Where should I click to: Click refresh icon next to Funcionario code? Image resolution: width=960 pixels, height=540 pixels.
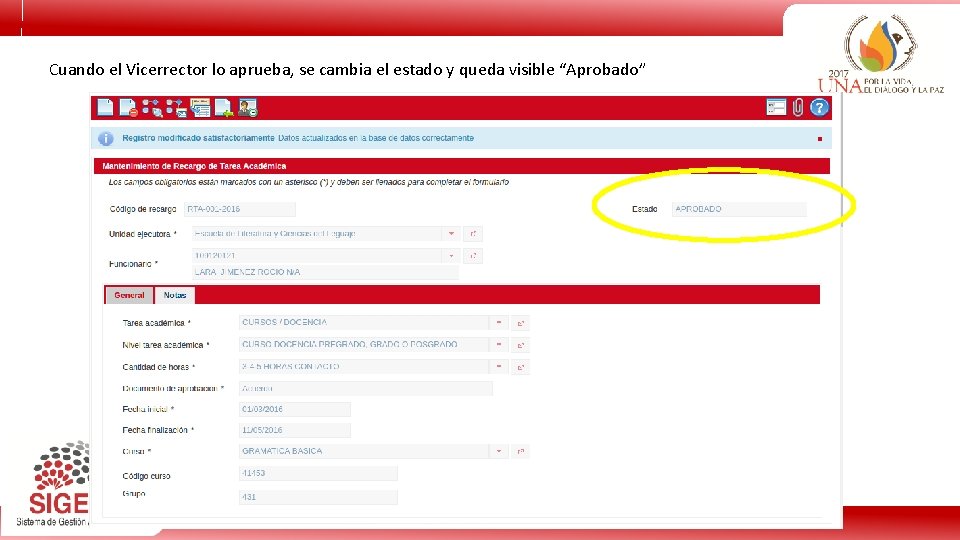473,256
